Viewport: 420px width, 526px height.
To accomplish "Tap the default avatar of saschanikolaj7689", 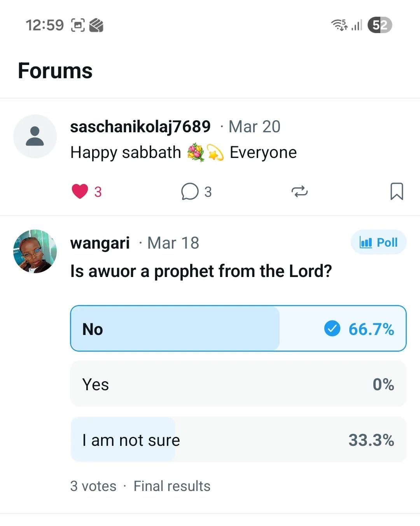I will [35, 136].
